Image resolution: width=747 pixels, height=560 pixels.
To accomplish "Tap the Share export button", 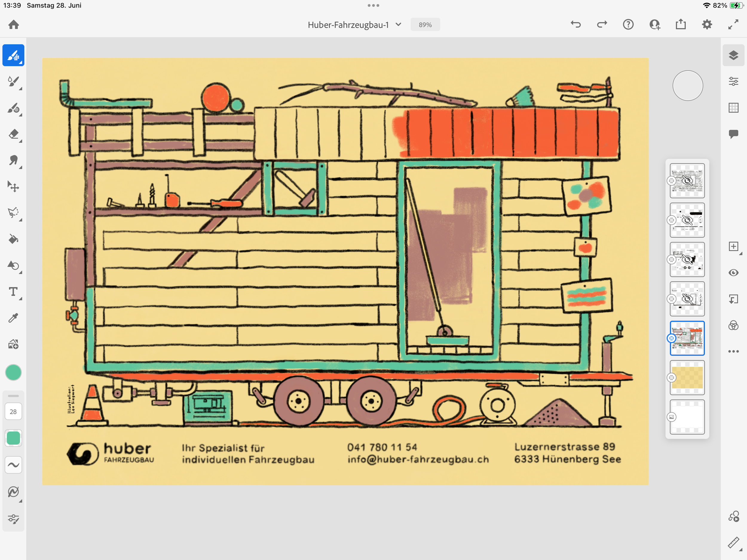I will (680, 25).
